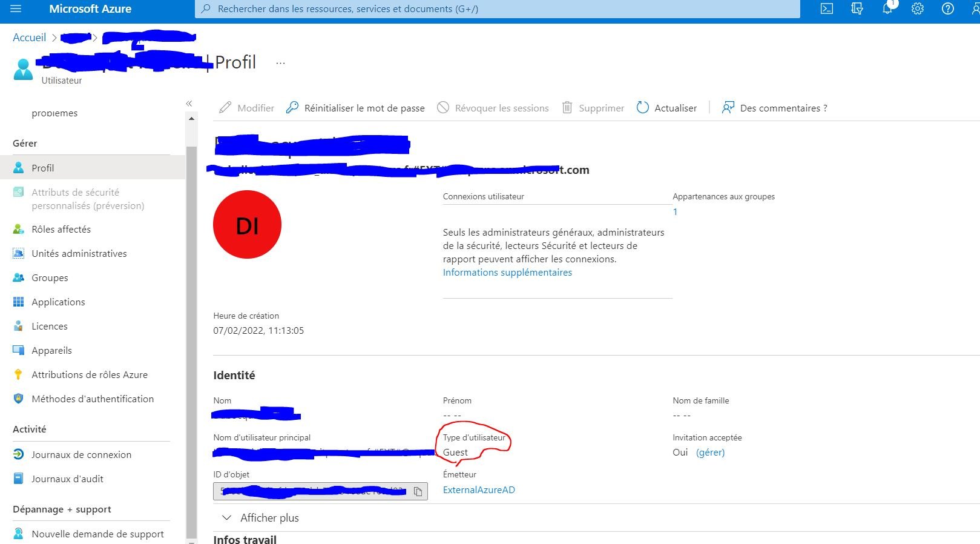Open portal settings gear
Viewport: 980px width, 544px height.
coord(918,9)
